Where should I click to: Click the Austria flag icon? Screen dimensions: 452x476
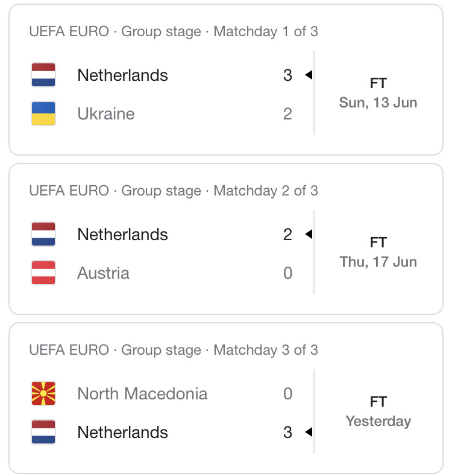[43, 273]
